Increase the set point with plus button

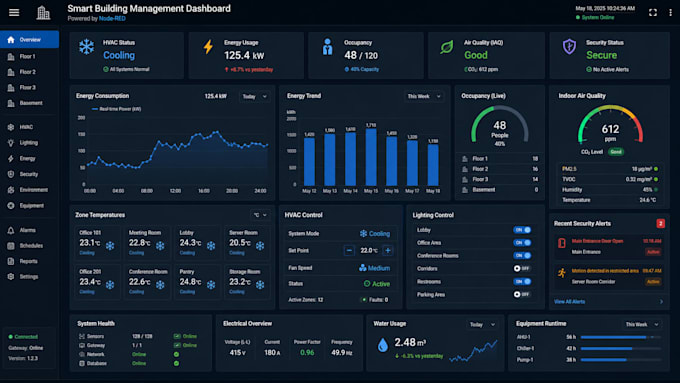[x=388, y=251]
